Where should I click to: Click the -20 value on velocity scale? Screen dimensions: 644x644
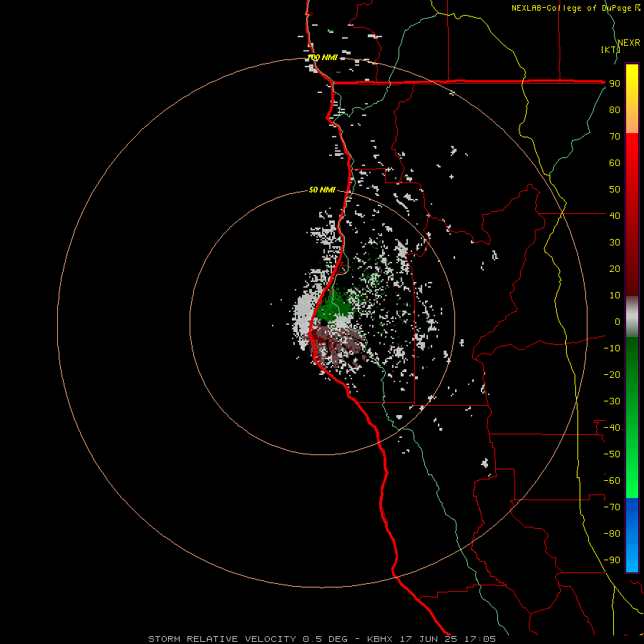[612, 374]
